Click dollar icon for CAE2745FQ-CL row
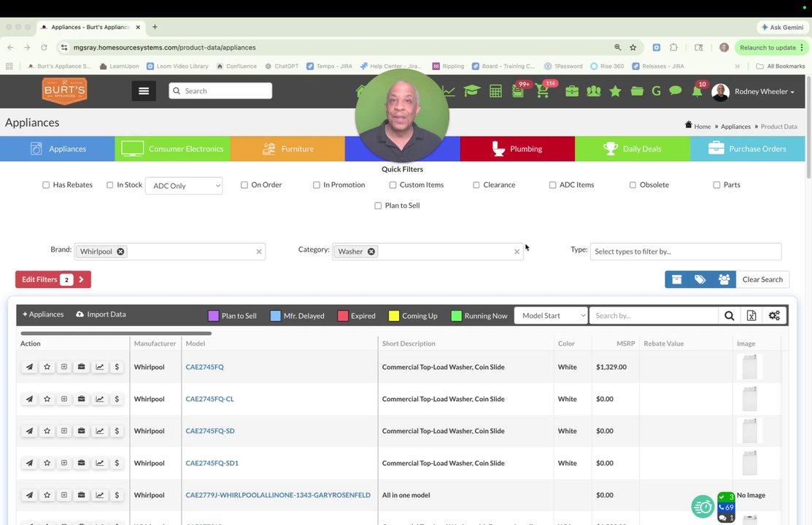 tap(117, 399)
